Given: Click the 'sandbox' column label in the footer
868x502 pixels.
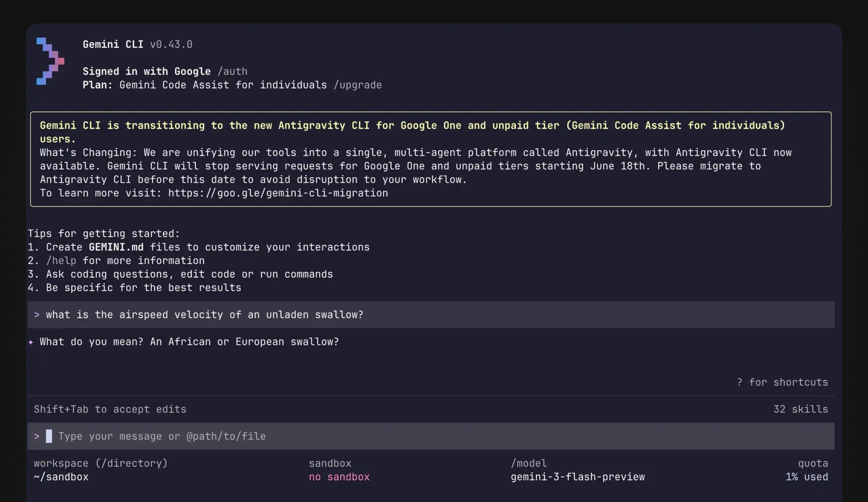Looking at the screenshot, I should [330, 463].
